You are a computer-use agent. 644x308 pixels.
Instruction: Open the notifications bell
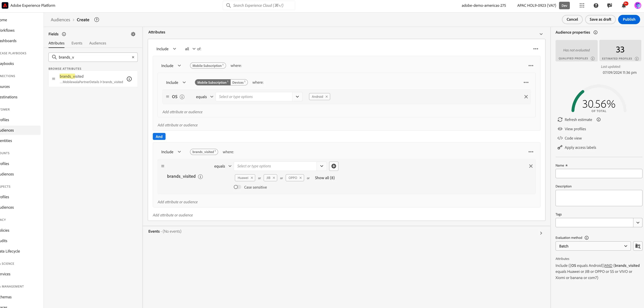(624, 5)
